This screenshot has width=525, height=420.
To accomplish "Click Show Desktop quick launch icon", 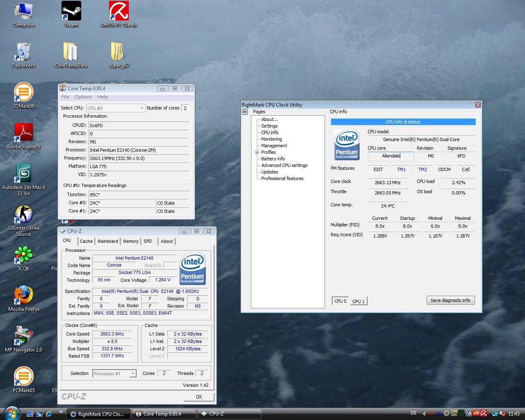I will click(30, 414).
